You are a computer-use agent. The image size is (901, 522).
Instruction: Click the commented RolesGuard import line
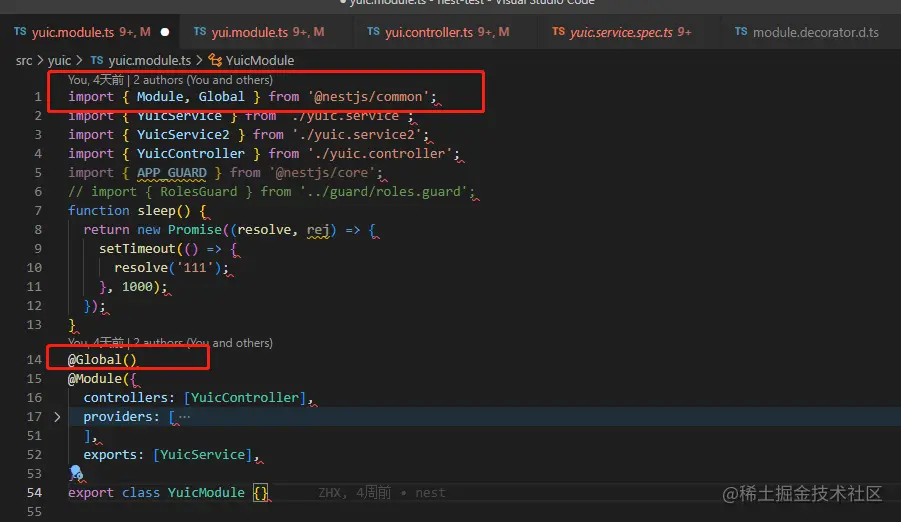[271, 191]
